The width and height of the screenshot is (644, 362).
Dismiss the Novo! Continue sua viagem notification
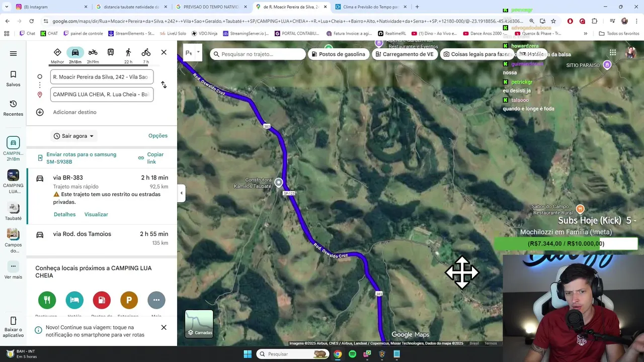[164, 327]
